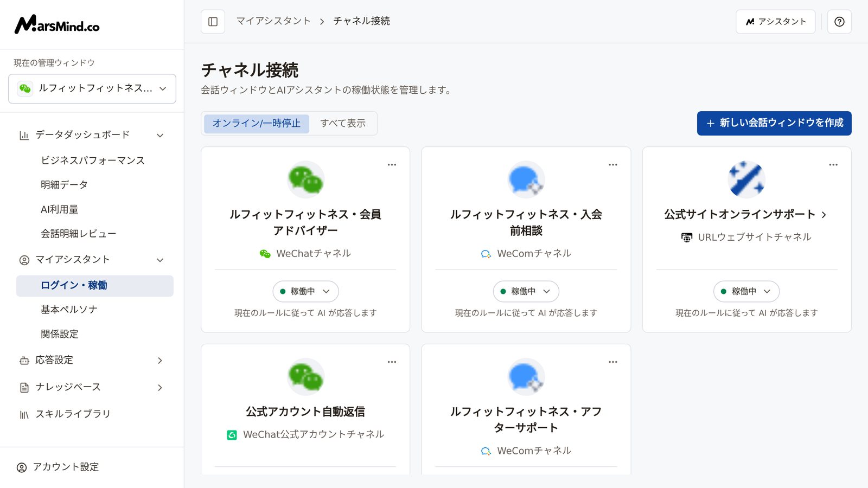Select the オンライン/一時停止 tab
The height and width of the screenshot is (488, 868).
point(257,124)
